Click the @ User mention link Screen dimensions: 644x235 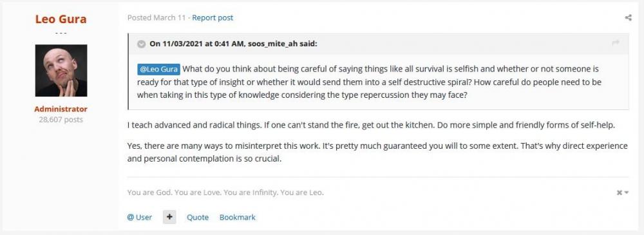[139, 218]
